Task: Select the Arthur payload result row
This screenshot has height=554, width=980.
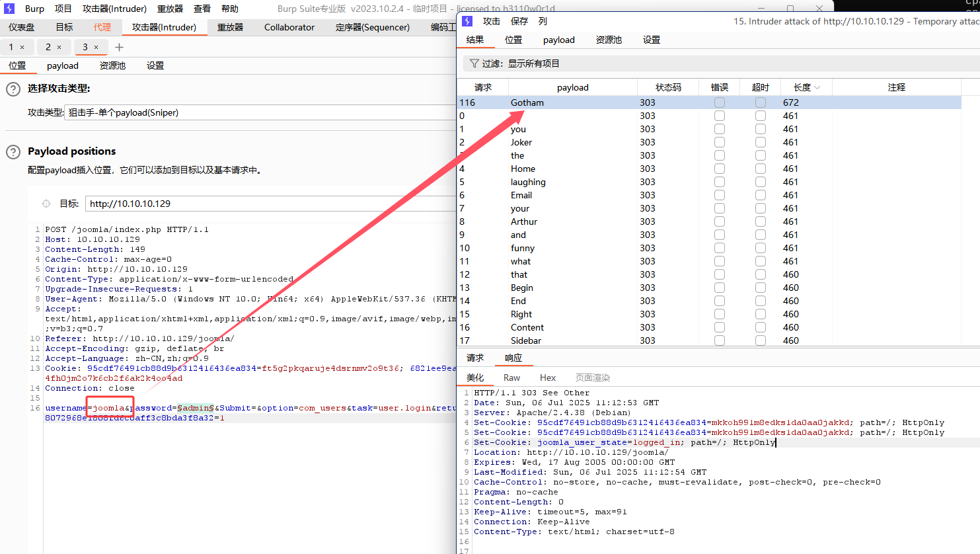Action: [x=523, y=221]
